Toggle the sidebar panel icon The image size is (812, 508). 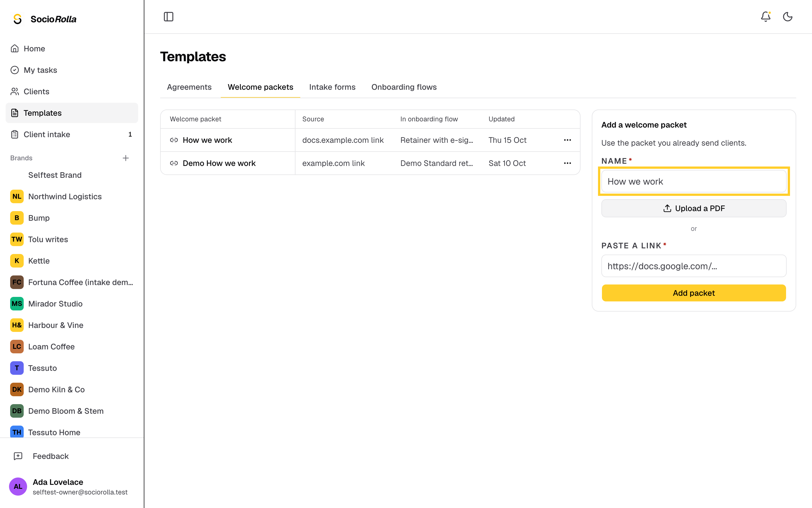(x=168, y=17)
